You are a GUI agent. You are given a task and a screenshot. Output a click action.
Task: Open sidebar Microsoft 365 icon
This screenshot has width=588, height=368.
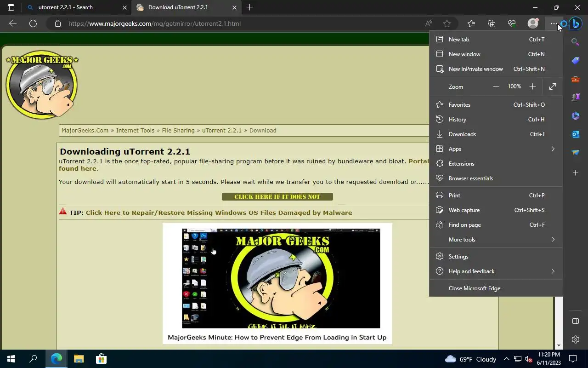575,116
